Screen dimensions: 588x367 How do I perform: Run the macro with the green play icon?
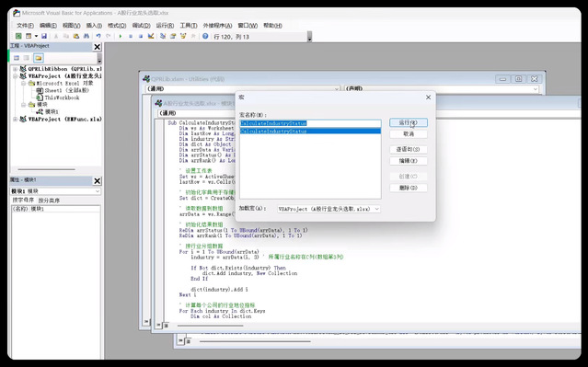pos(121,36)
